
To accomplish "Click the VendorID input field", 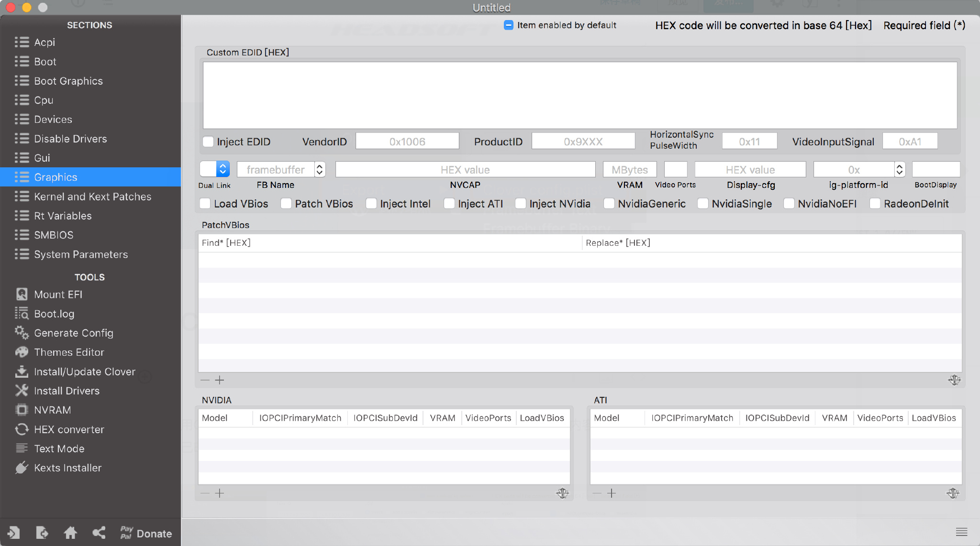I will coord(407,142).
